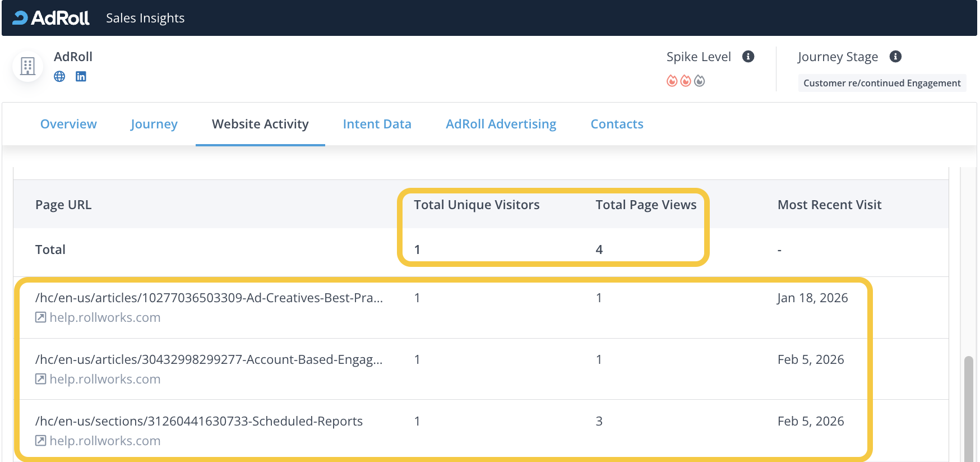Click the second red spike flame icon
980x462 pixels.
686,81
